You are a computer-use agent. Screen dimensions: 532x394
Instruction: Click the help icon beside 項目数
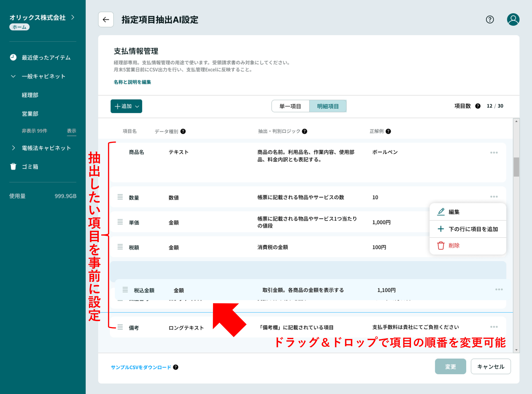coord(478,106)
